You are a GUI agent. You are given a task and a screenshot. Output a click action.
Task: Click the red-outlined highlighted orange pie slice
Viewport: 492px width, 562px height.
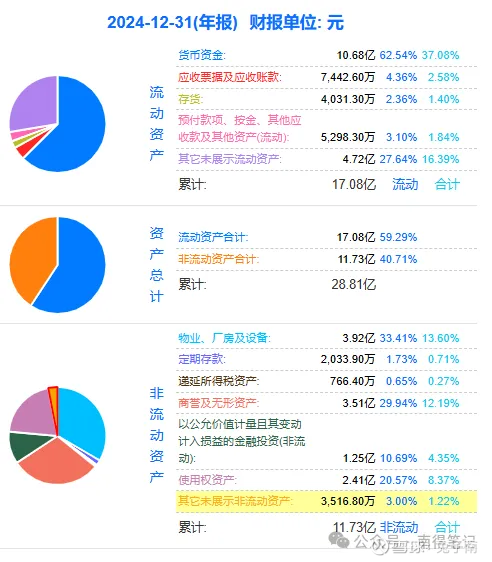(54, 407)
